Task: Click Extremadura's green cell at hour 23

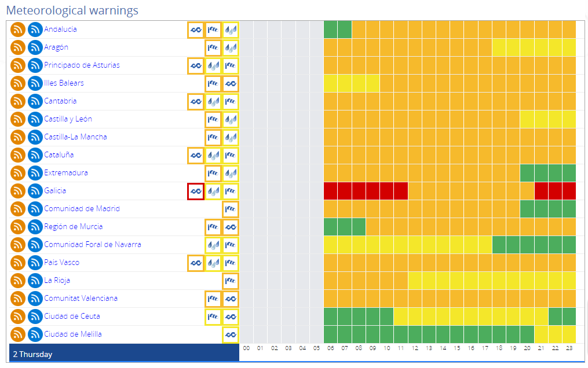Action: (569, 173)
